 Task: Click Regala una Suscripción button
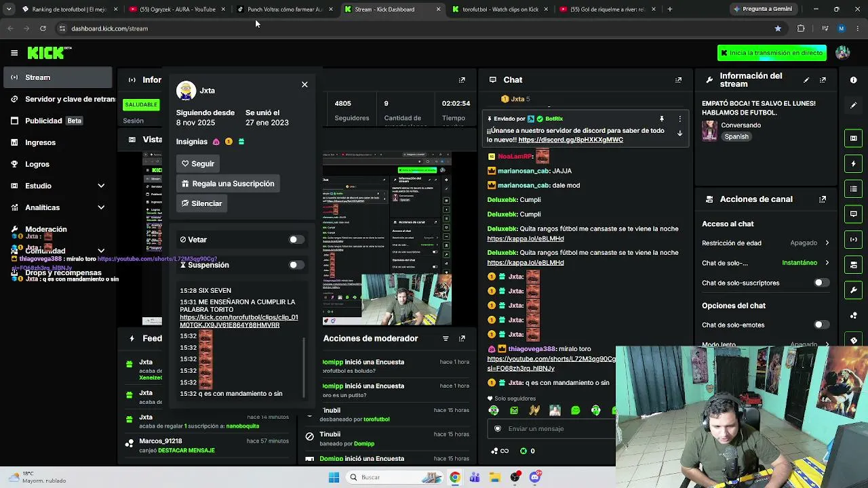(228, 184)
